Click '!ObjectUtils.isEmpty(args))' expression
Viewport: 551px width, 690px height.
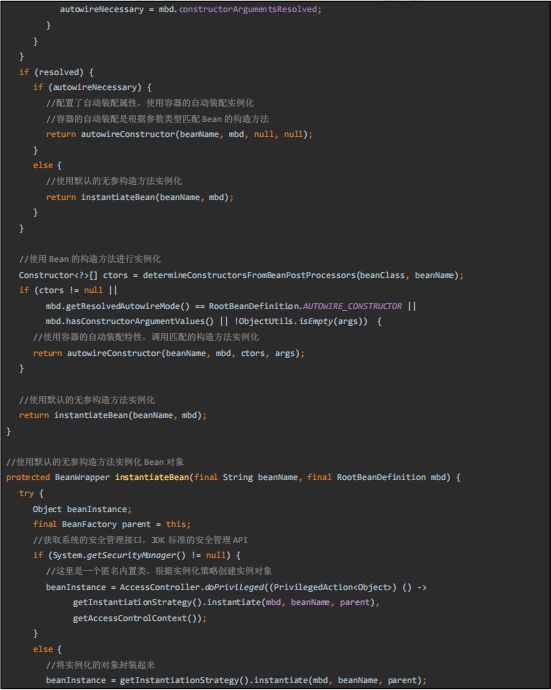[301, 321]
